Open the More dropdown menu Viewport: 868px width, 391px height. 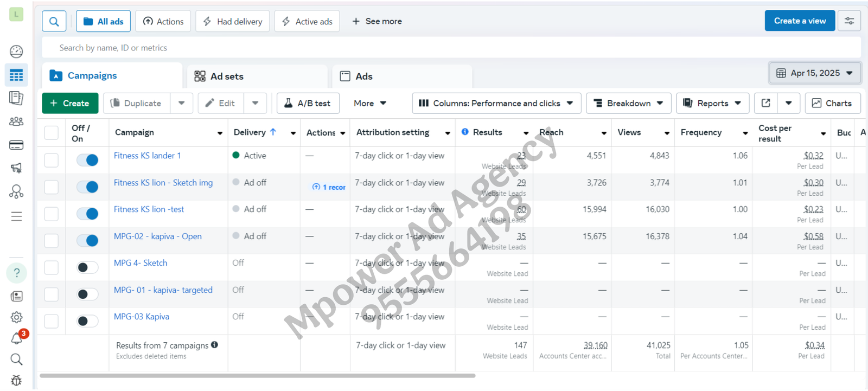[x=370, y=103]
